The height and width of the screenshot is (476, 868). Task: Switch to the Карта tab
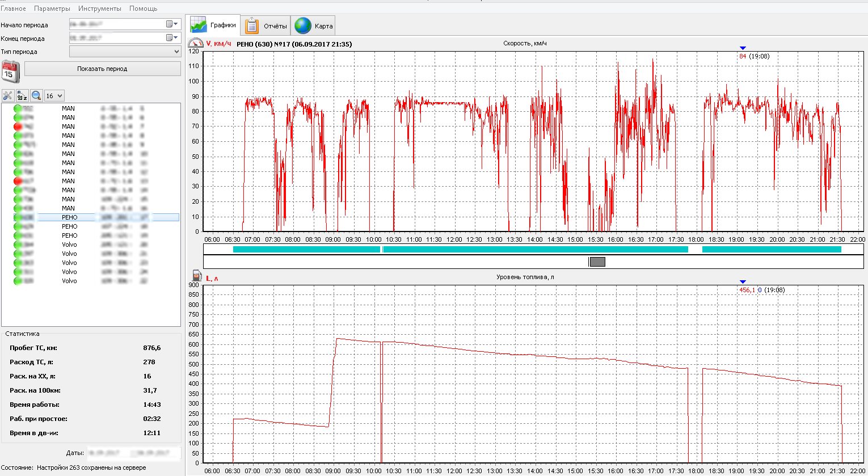coord(314,26)
